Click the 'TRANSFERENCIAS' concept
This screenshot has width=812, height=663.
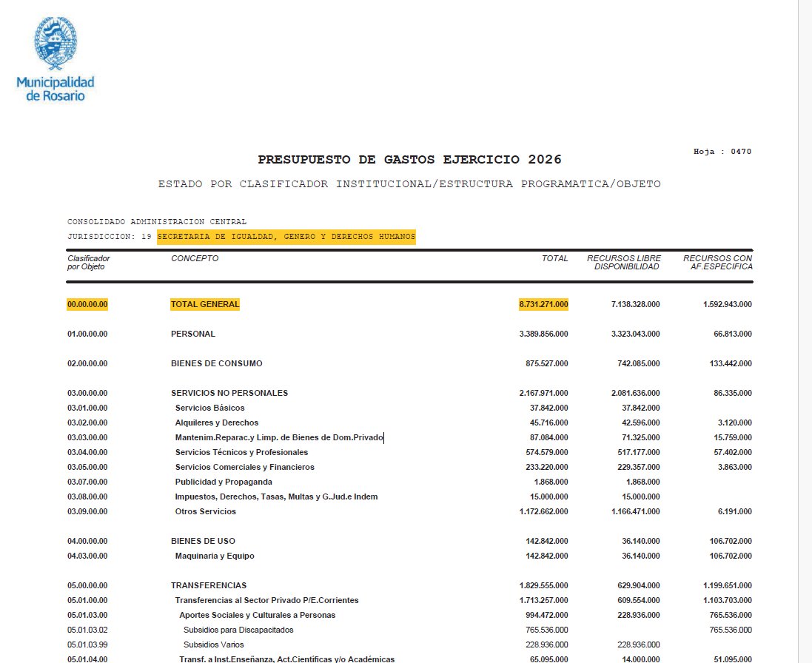coord(209,585)
